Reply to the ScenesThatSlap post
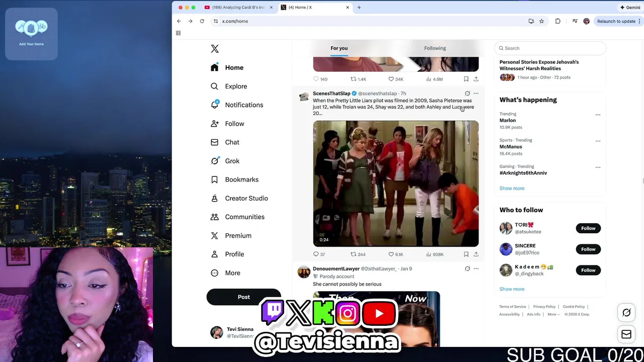The width and height of the screenshot is (644, 362). (x=319, y=254)
